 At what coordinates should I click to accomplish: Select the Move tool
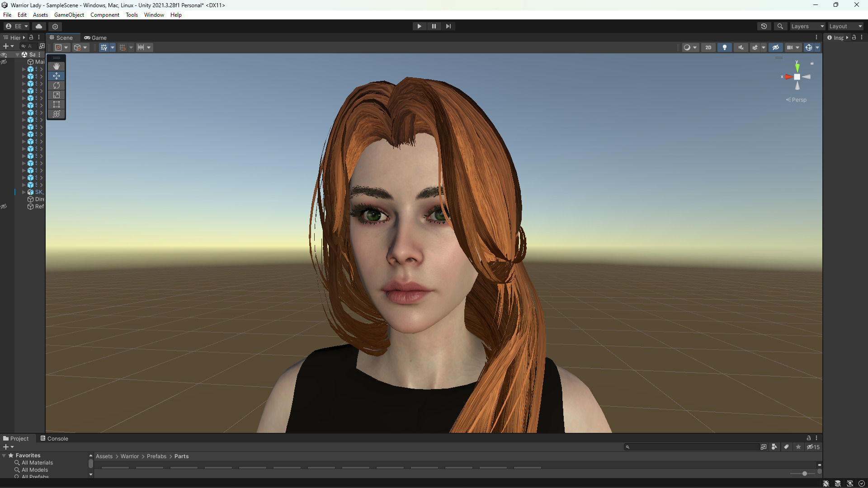[x=57, y=76]
